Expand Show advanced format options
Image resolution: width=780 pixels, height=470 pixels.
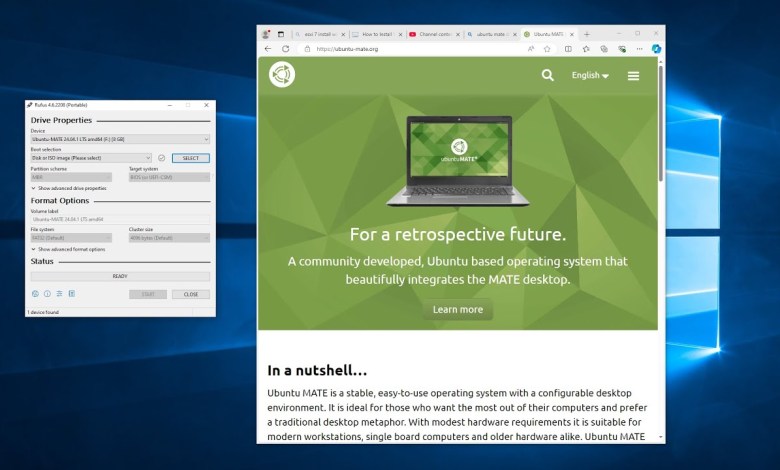coord(68,249)
